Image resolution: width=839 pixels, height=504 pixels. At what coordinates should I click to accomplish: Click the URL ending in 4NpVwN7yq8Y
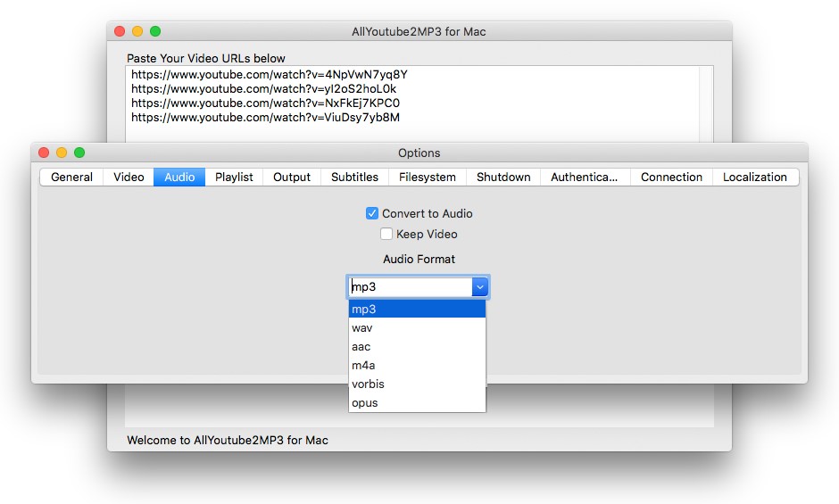(x=270, y=74)
